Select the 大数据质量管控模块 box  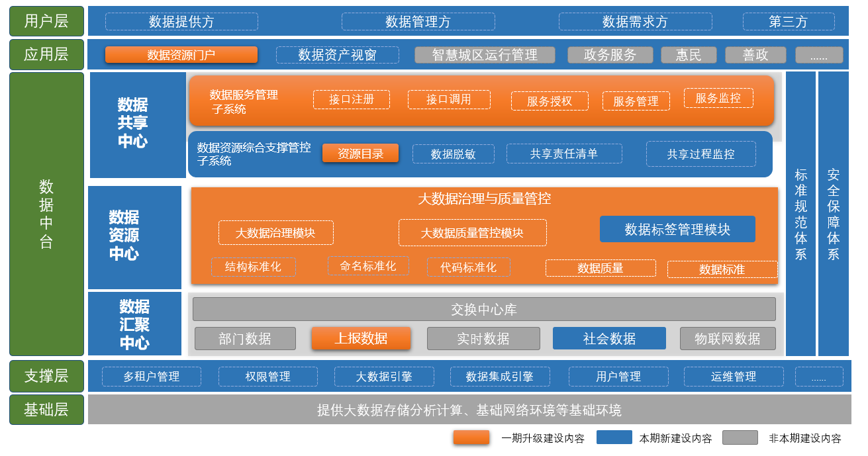[x=472, y=233]
